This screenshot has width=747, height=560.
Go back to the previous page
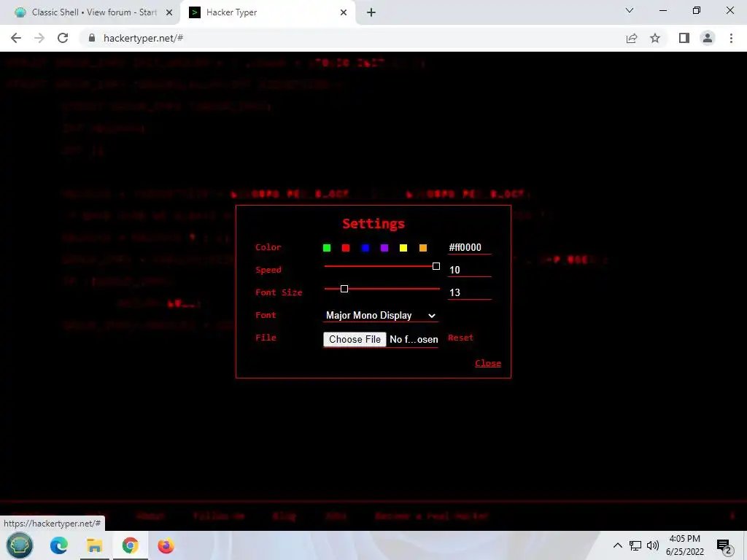(16, 38)
